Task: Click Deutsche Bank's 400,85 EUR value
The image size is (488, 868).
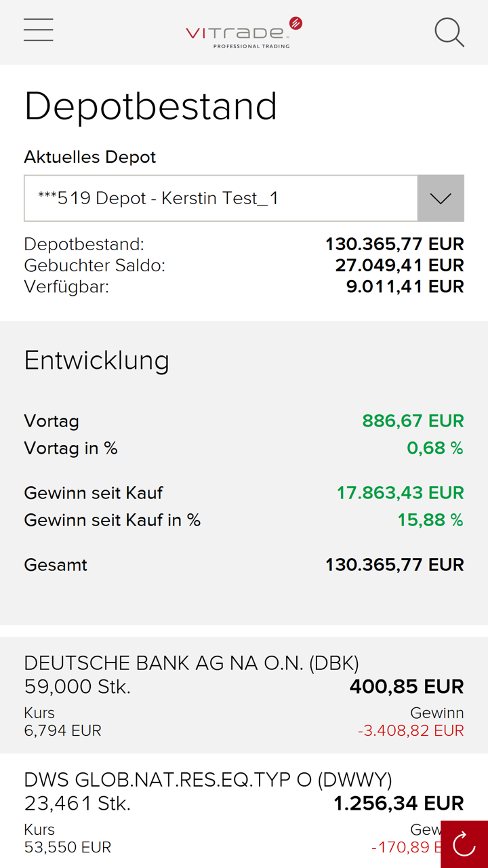Action: tap(406, 686)
